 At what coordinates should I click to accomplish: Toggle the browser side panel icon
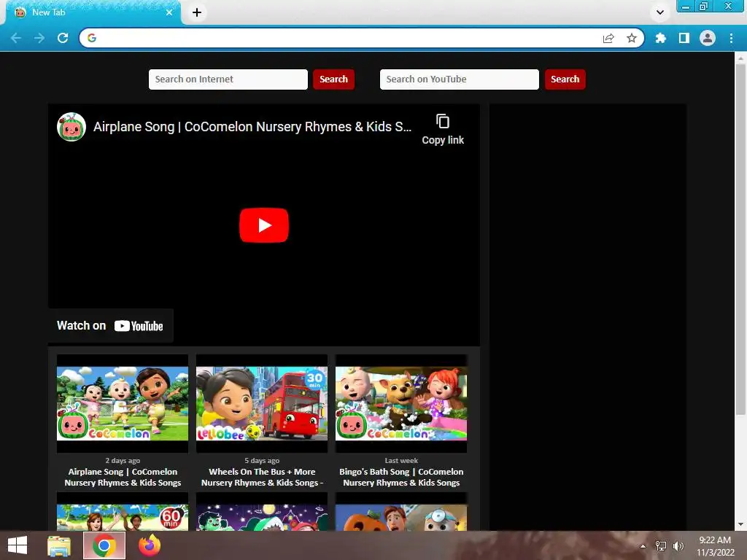pyautogui.click(x=684, y=38)
